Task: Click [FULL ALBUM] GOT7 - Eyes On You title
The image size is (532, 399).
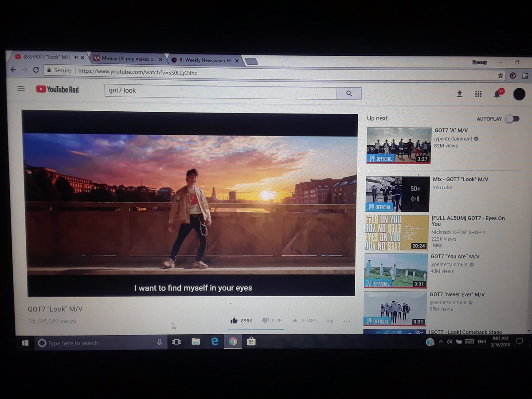Action: 468,221
